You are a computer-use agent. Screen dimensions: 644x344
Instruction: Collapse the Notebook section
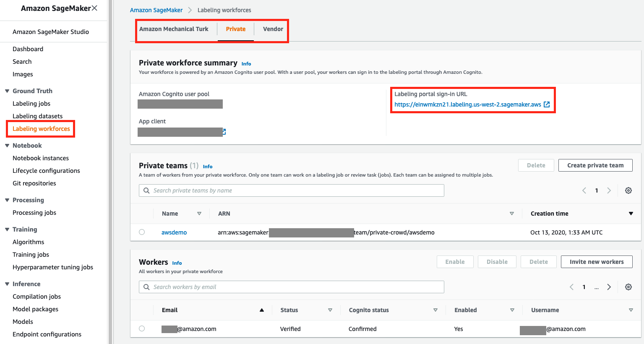7,146
